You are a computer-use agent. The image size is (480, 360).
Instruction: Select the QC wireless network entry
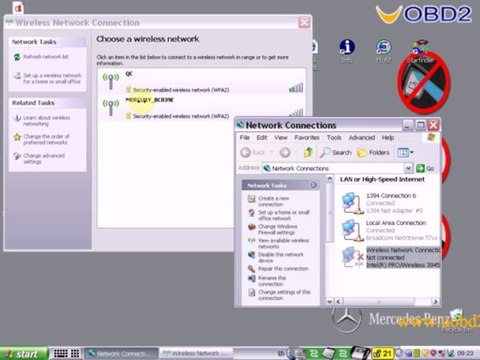coord(202,81)
